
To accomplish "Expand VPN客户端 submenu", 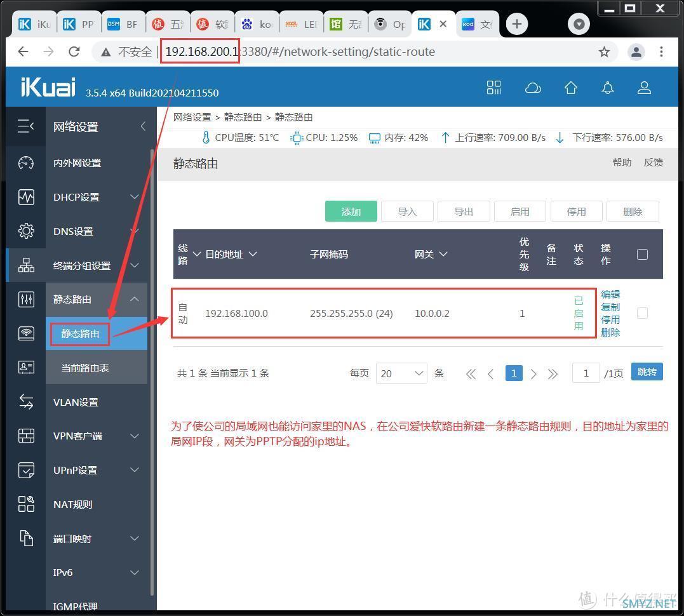I will pos(135,436).
